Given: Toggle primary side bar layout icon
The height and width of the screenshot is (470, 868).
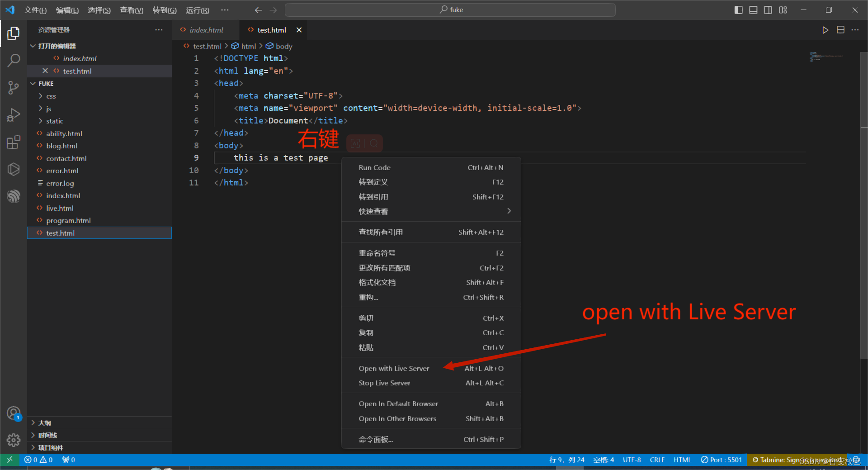Looking at the screenshot, I should point(739,10).
